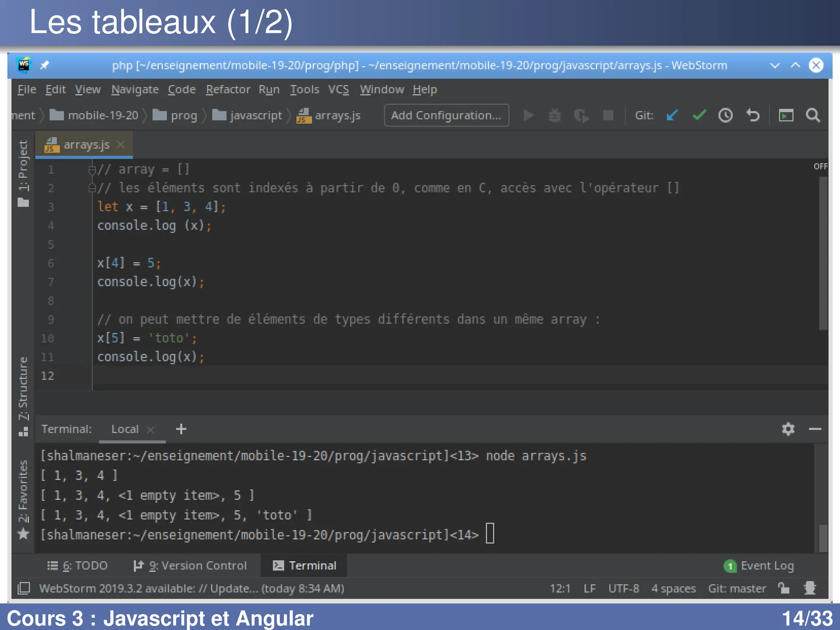Click the Git Commit checkmark icon
The width and height of the screenshot is (840, 630).
click(x=699, y=116)
